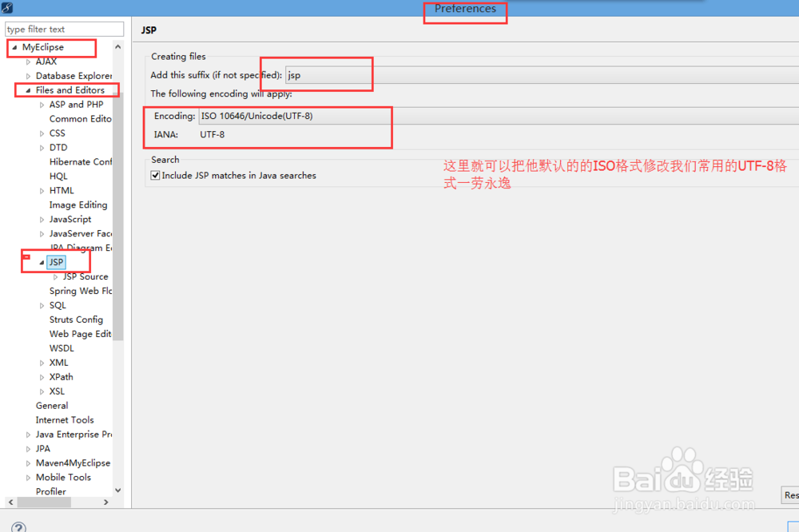Select Struts Config tree item
The width and height of the screenshot is (799, 532).
click(76, 320)
